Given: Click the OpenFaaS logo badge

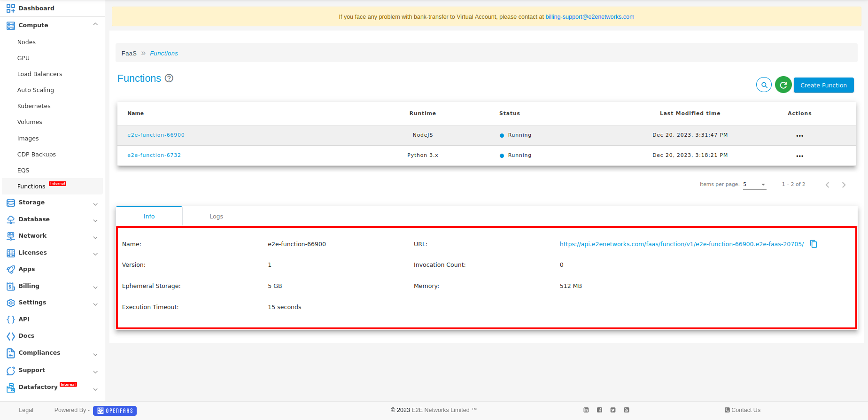Looking at the screenshot, I should pyautogui.click(x=115, y=411).
